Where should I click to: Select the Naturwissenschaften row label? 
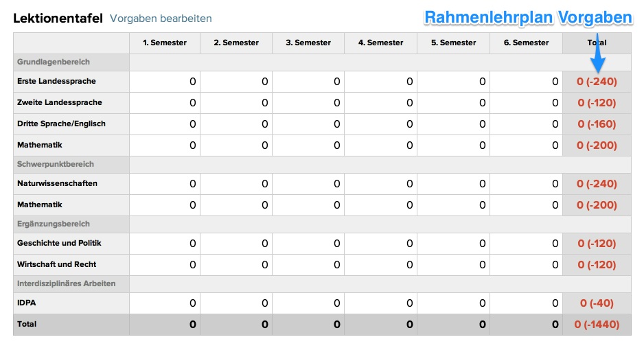point(57,183)
